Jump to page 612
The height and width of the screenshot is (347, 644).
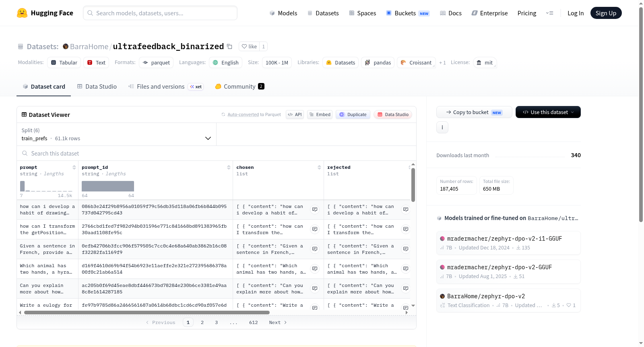tap(253, 322)
